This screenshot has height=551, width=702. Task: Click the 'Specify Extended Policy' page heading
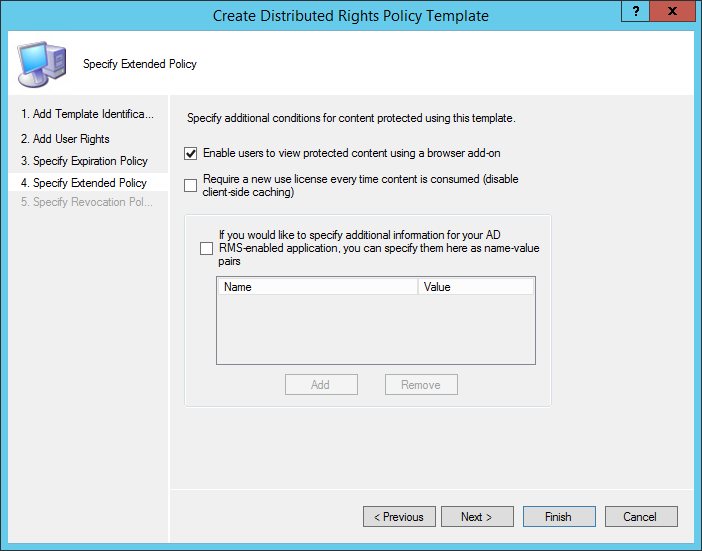click(140, 64)
